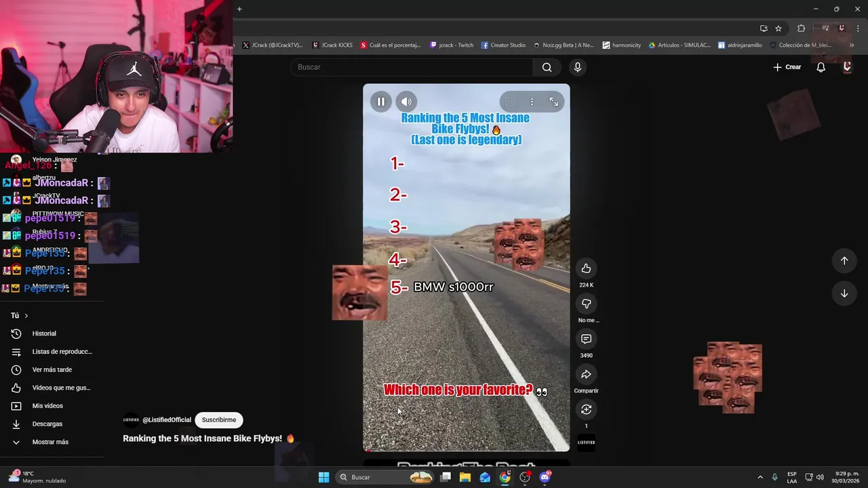
Task: Click the install app icon in address bar
Action: 764,28
